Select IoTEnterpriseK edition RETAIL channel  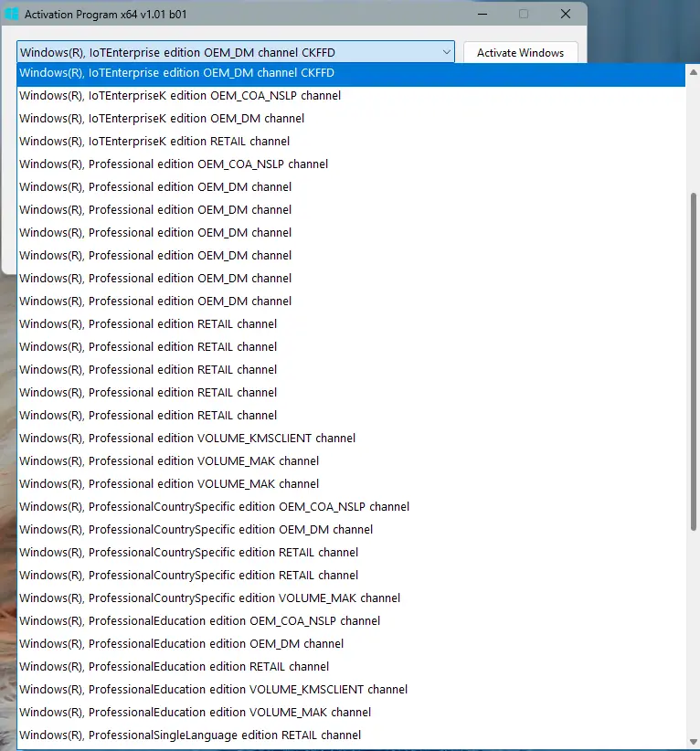pyautogui.click(x=351, y=142)
